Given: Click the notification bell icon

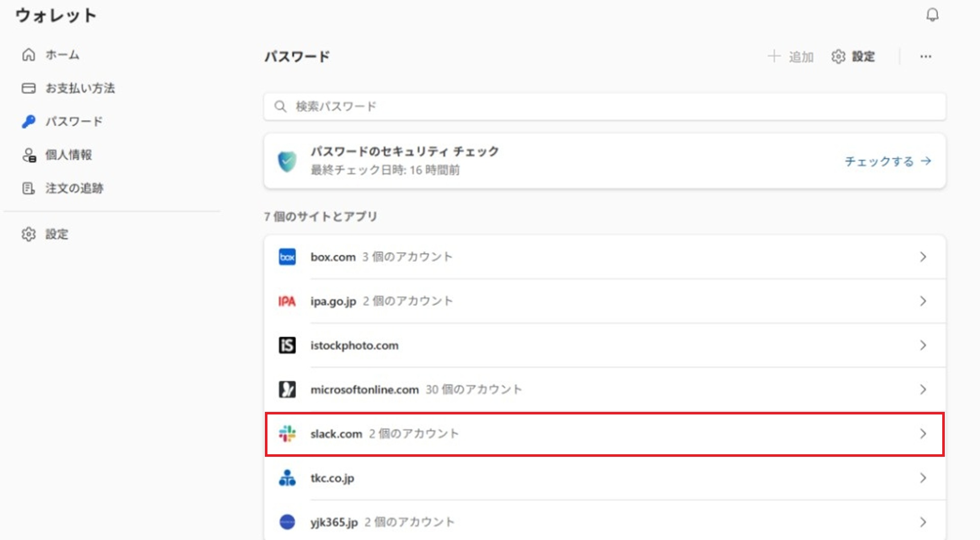Looking at the screenshot, I should (932, 15).
